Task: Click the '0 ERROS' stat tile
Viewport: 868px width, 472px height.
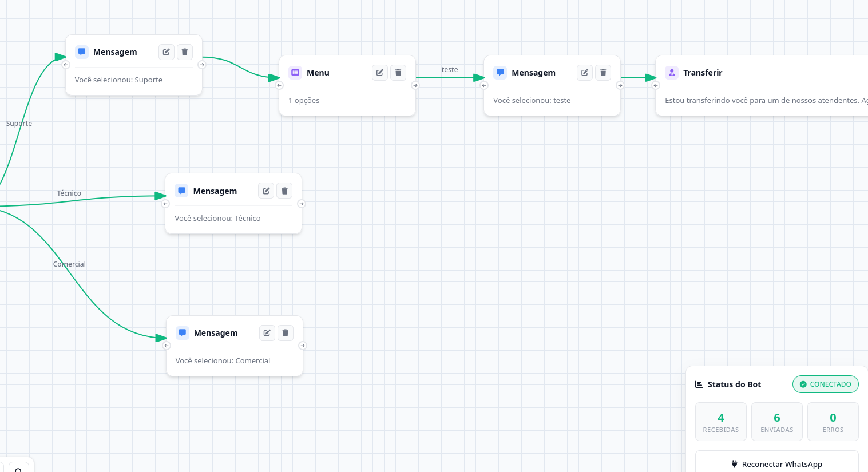Action: coord(833,422)
